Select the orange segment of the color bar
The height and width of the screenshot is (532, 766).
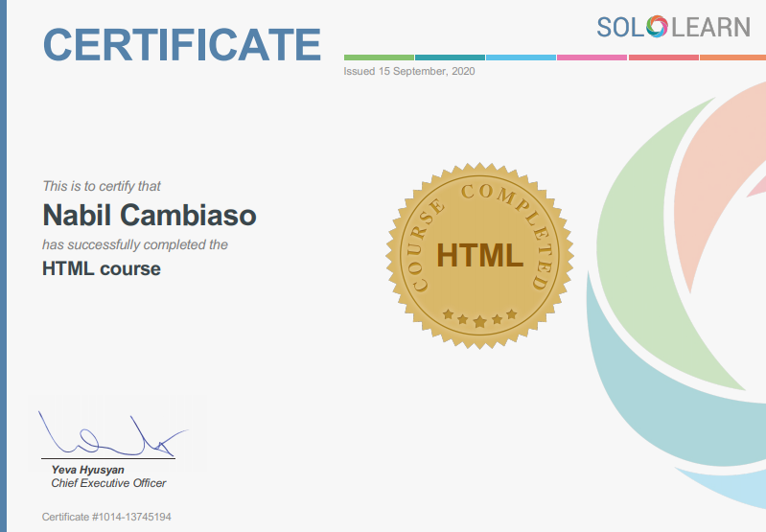733,58
